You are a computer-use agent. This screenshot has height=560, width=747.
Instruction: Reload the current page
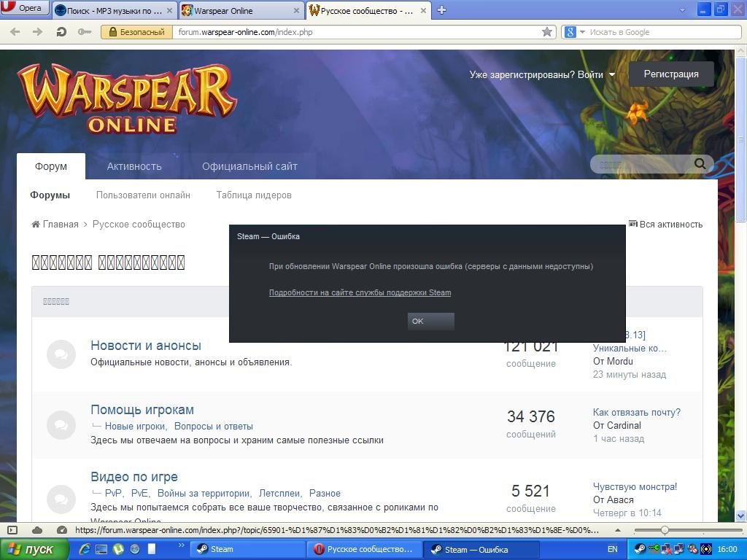[x=61, y=32]
